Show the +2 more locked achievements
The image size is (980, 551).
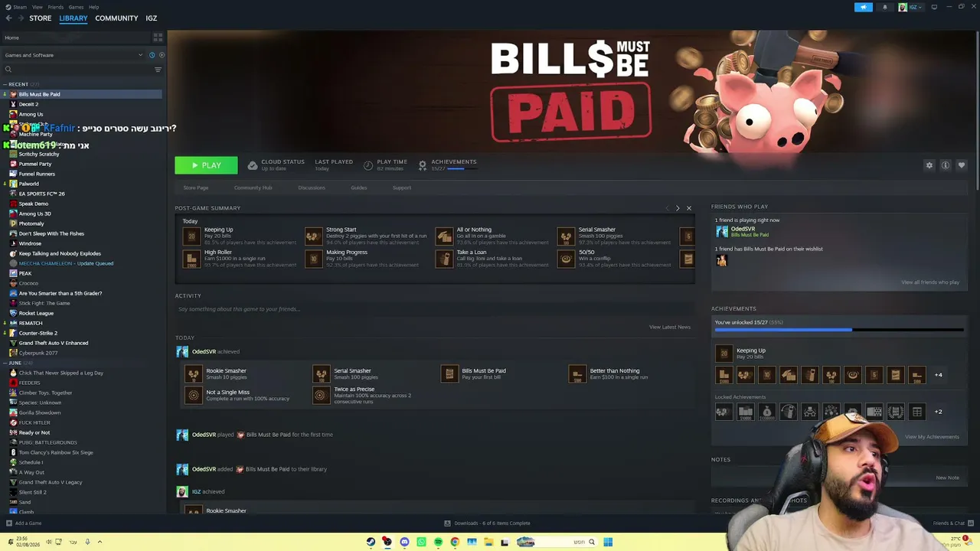pos(939,412)
